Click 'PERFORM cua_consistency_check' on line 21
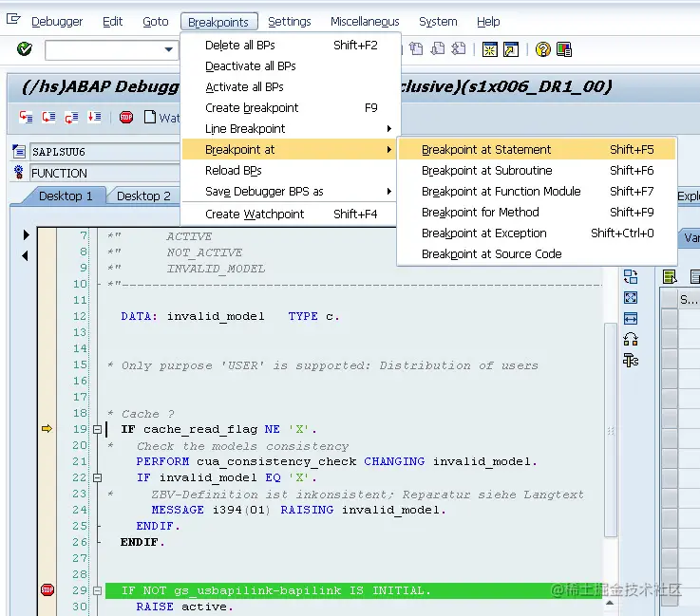 pos(246,461)
